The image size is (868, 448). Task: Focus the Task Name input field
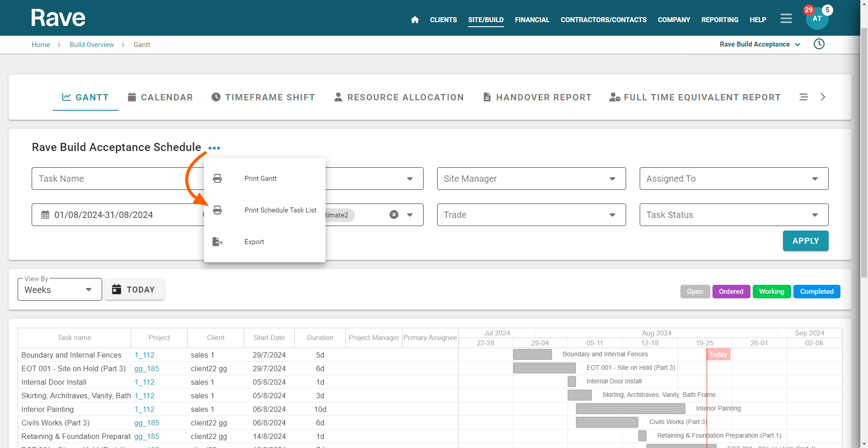118,179
